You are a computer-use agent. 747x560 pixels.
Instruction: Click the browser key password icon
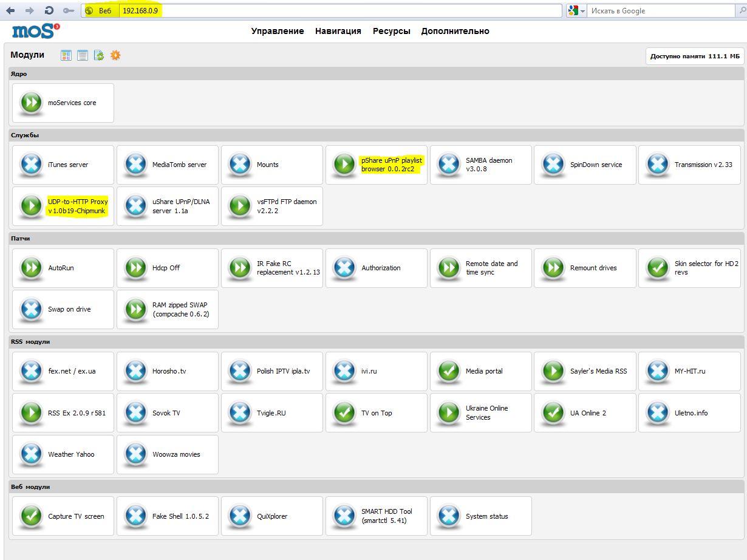click(69, 11)
